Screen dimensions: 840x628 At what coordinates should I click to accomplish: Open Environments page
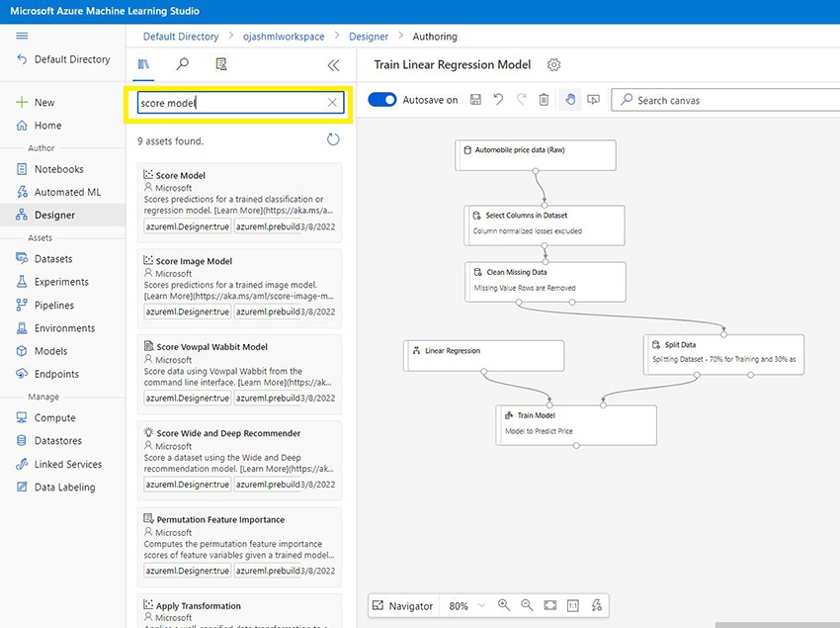(55, 328)
